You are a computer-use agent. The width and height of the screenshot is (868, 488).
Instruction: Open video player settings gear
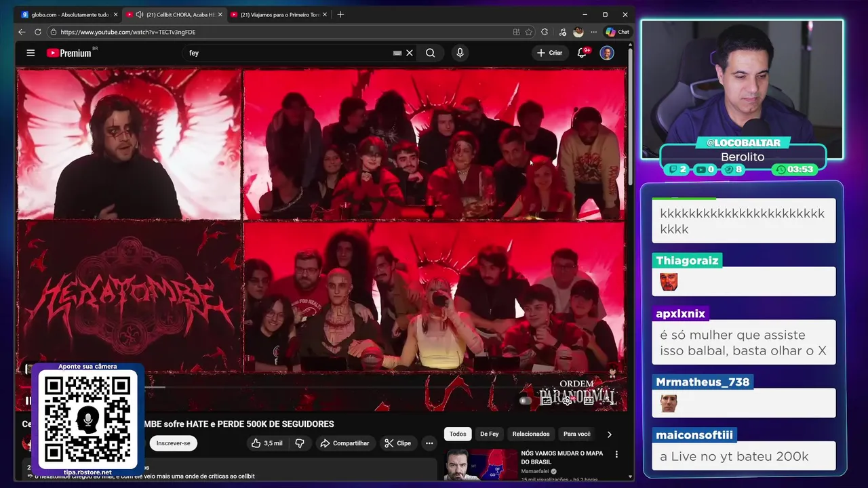pyautogui.click(x=567, y=401)
